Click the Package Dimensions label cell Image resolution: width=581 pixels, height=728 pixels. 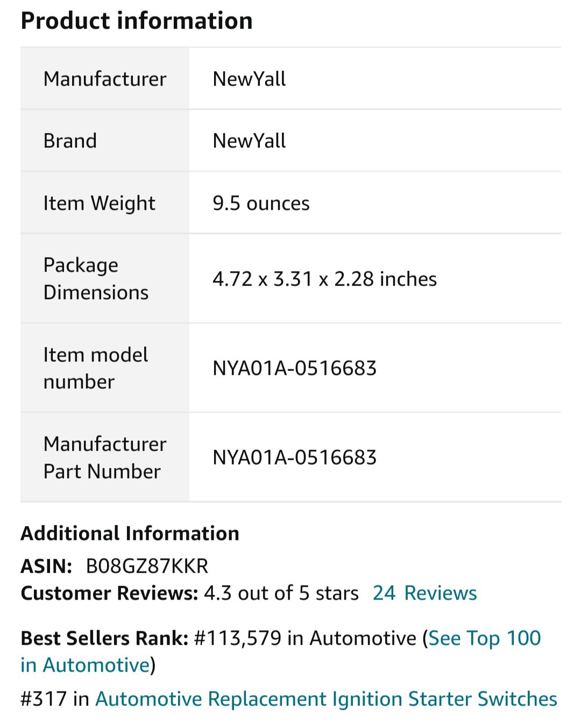(x=105, y=279)
